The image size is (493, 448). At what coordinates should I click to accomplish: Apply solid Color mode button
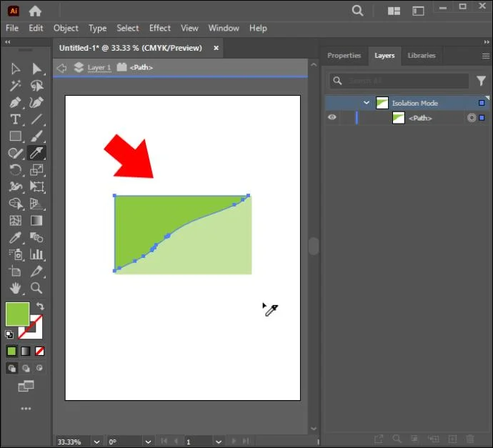[x=11, y=351]
